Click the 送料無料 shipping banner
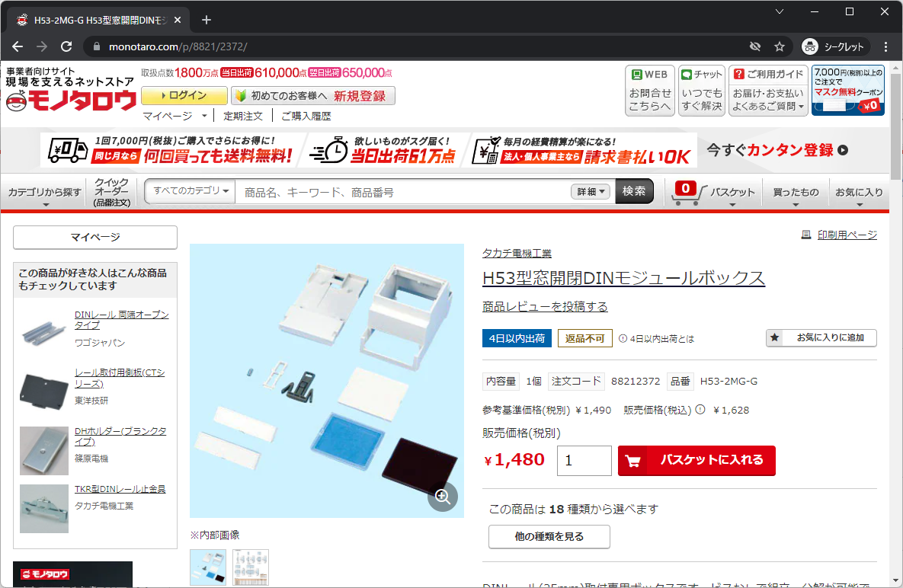903x588 pixels. [x=171, y=150]
